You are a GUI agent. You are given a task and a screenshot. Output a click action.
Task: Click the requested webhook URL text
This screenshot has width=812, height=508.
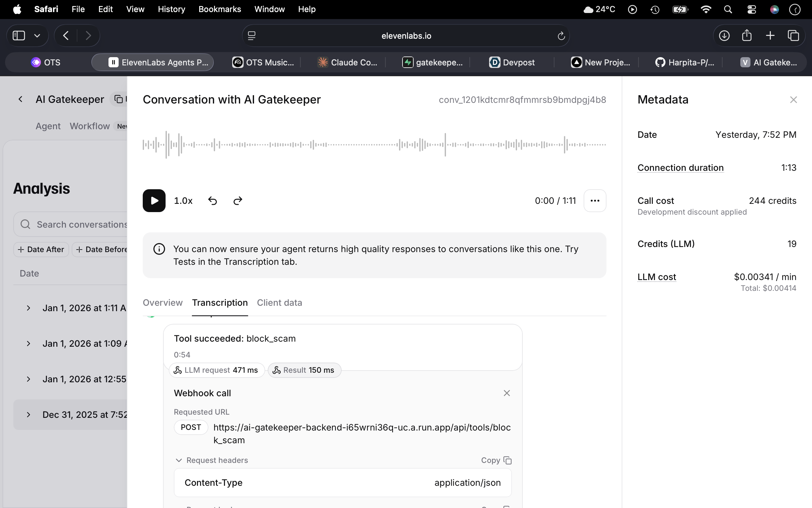point(362,434)
